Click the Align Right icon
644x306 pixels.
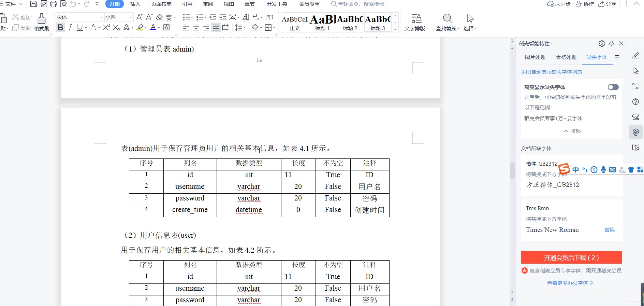(x=206, y=28)
